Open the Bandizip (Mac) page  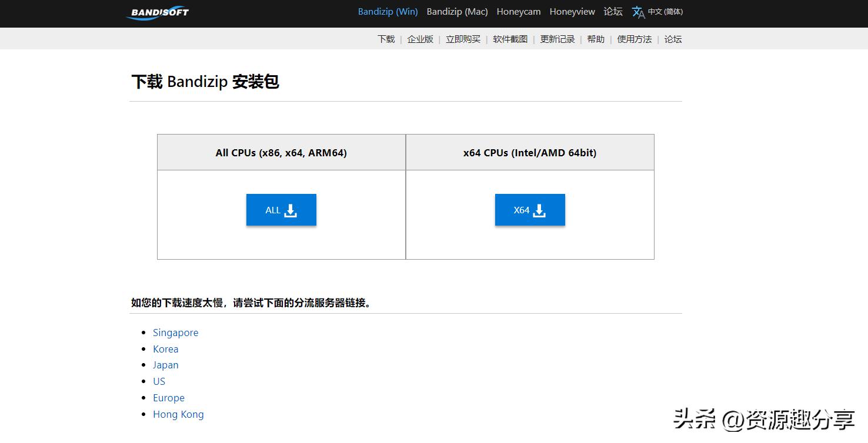457,11
